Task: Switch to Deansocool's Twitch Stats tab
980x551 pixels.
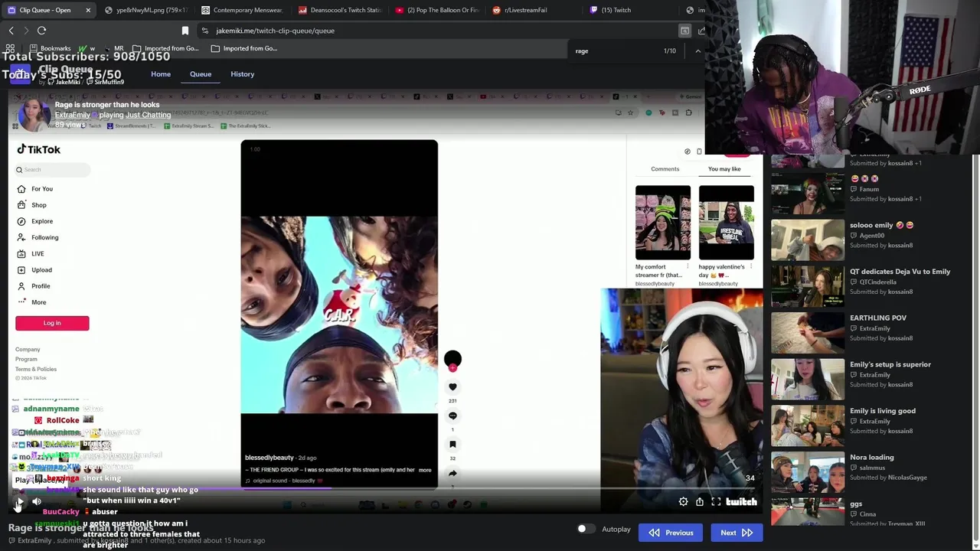Action: [x=339, y=10]
